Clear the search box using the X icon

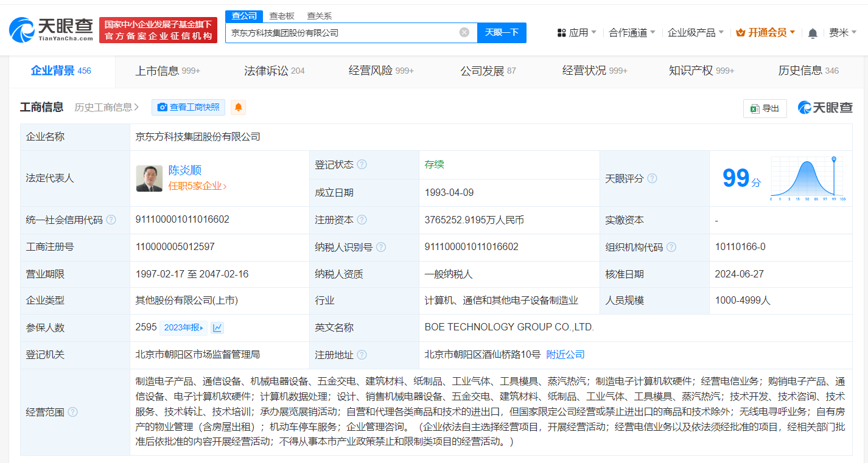point(466,32)
